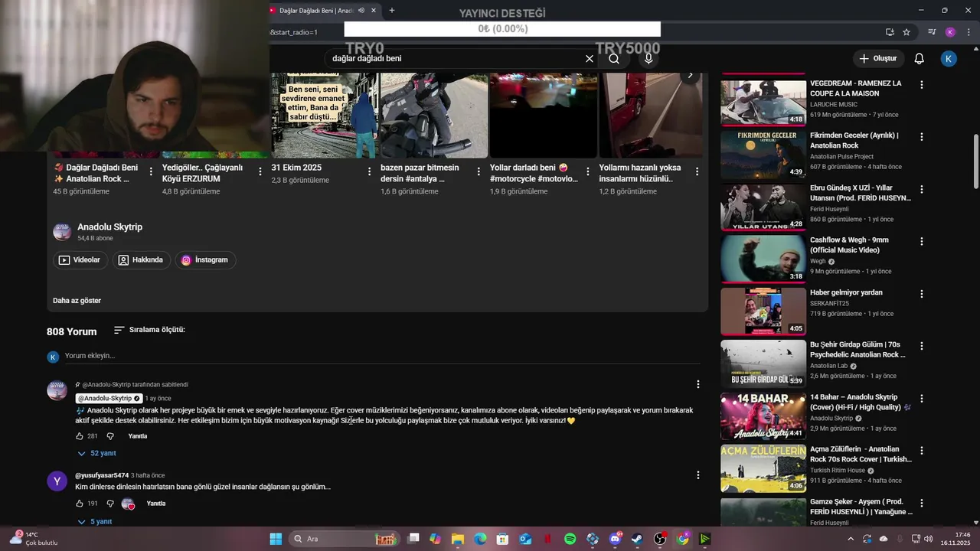Open options for Fikrimden Geceler video
980x551 pixels.
coord(922,137)
